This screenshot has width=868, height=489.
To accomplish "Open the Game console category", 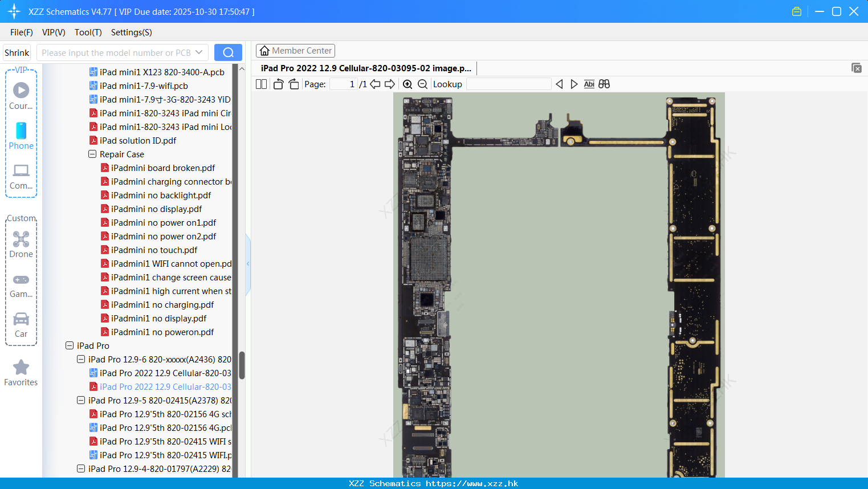I will click(21, 286).
